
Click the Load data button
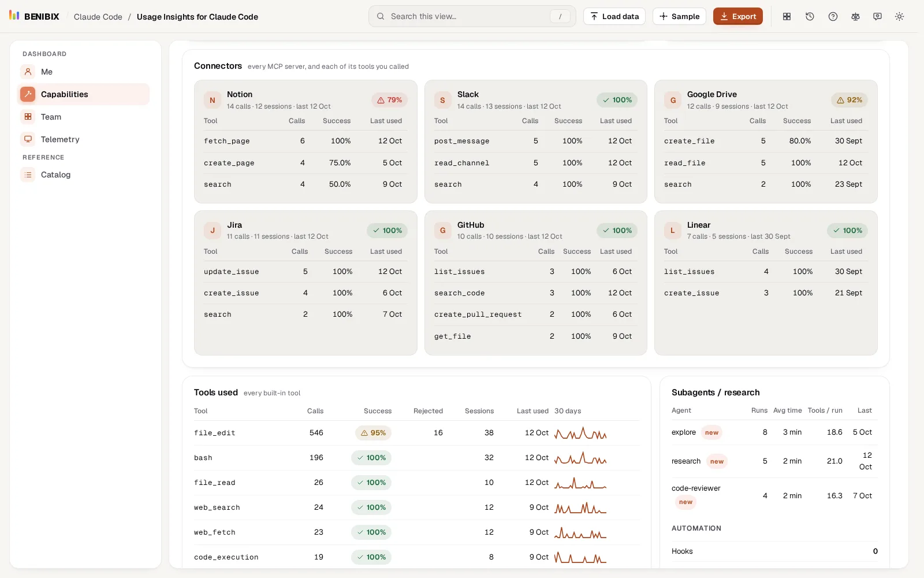click(614, 16)
